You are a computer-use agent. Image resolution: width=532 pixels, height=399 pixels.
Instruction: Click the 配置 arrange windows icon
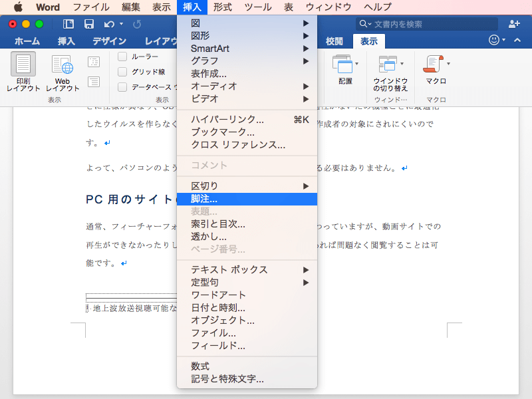(342, 64)
